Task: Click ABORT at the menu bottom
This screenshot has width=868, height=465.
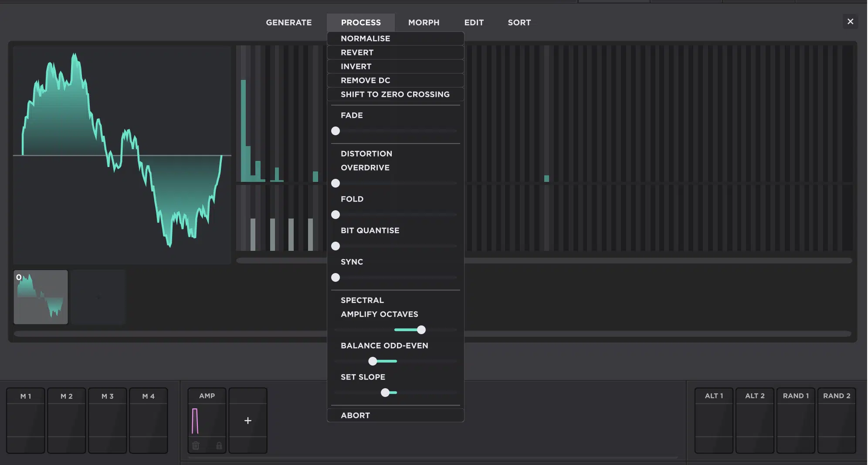Action: [x=356, y=415]
